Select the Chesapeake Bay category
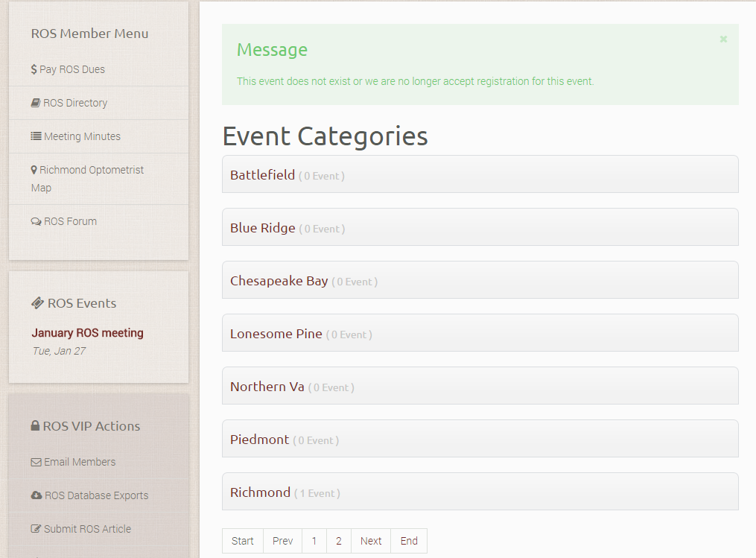This screenshot has width=756, height=558. [x=279, y=281]
